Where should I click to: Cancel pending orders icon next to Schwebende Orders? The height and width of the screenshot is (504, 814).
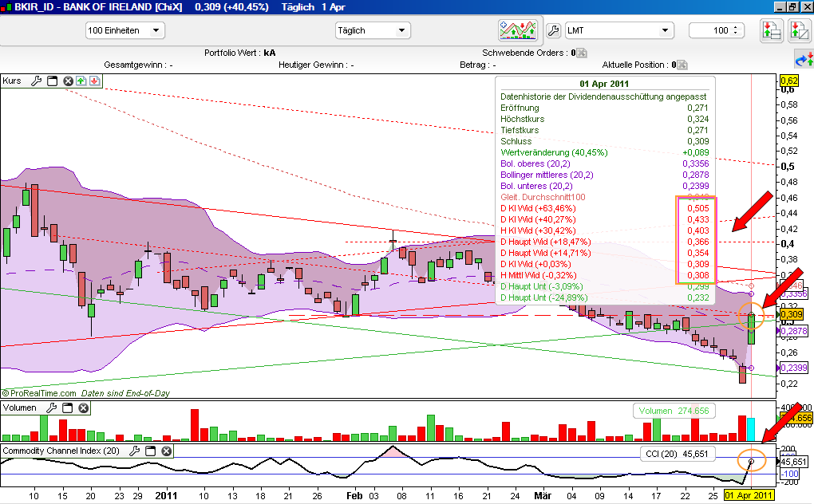[x=582, y=53]
